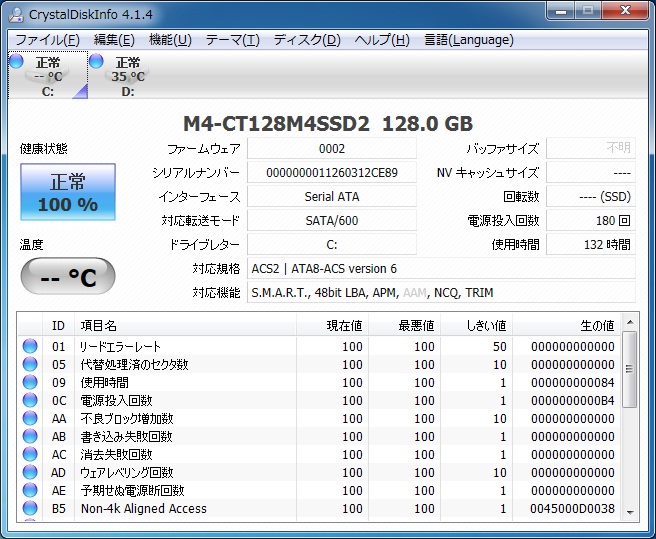Screen dimensions: 656x539
Task: Click the supported features field with NCQ, TRIM
Action: coord(441,292)
